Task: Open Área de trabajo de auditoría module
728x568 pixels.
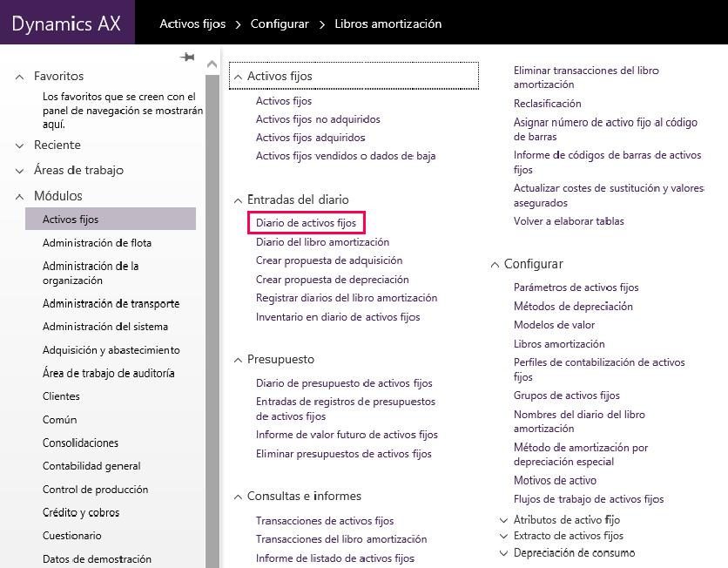Action: 109,373
